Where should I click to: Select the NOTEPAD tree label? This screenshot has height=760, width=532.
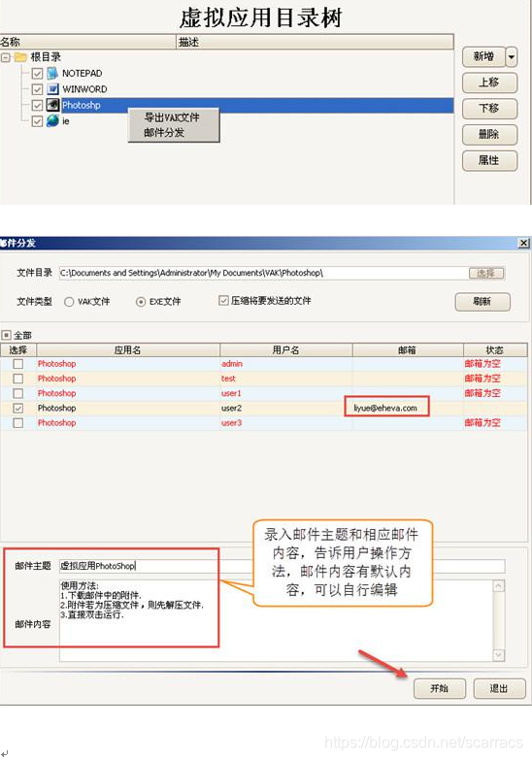(82, 74)
